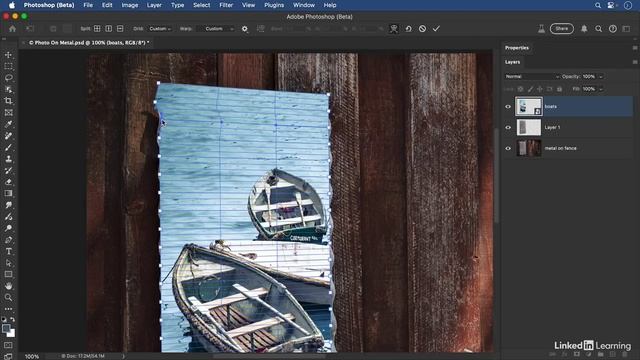Open the Edit Toolbar three-dots button

click(8, 309)
